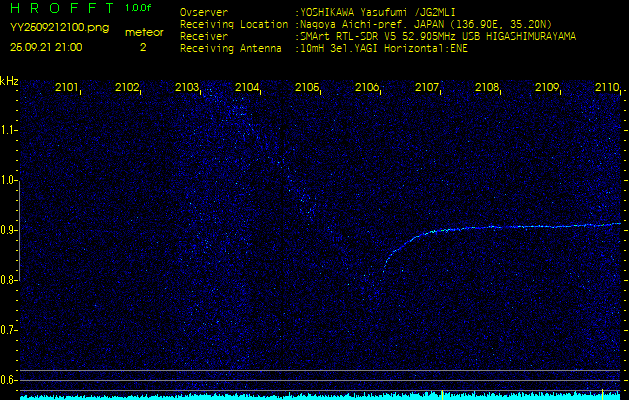
Task: Select the 2107 time marker label
Action: (x=427, y=88)
